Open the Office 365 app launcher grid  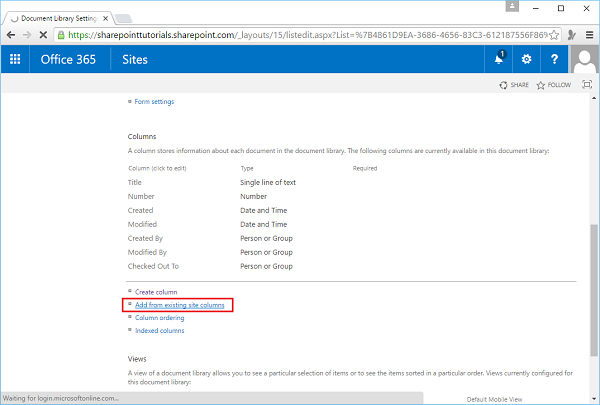click(x=15, y=59)
